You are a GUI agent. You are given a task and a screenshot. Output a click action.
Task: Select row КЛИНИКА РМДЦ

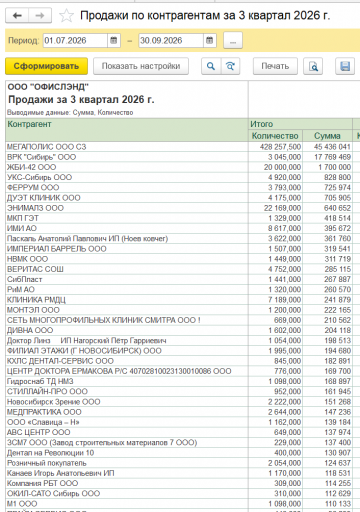(x=127, y=300)
